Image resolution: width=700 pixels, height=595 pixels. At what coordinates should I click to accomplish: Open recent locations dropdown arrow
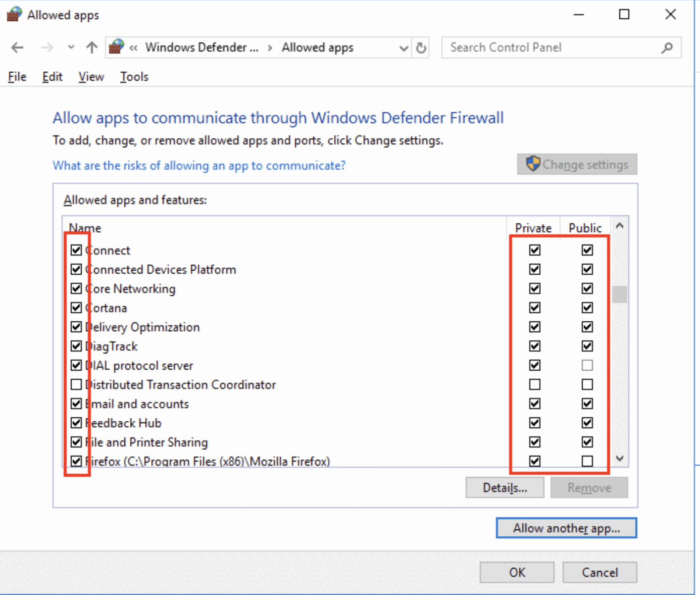(x=71, y=47)
